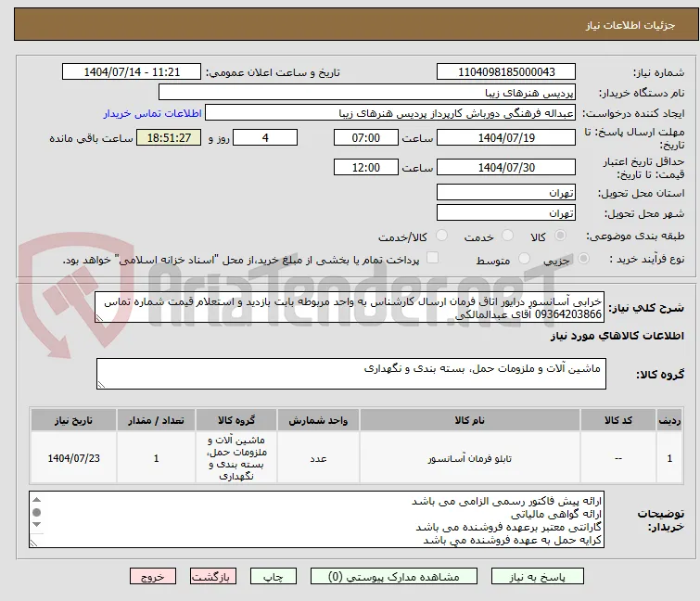Click the پاسخ به نیاز button
Image resolution: width=700 pixels, height=601 pixels.
[x=538, y=577]
